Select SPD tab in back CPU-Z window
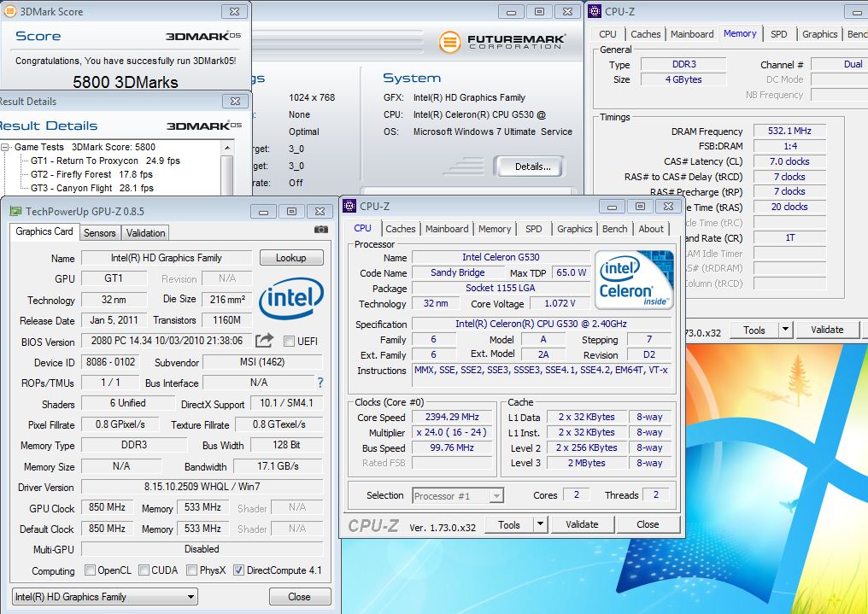868x614 pixels. click(779, 34)
